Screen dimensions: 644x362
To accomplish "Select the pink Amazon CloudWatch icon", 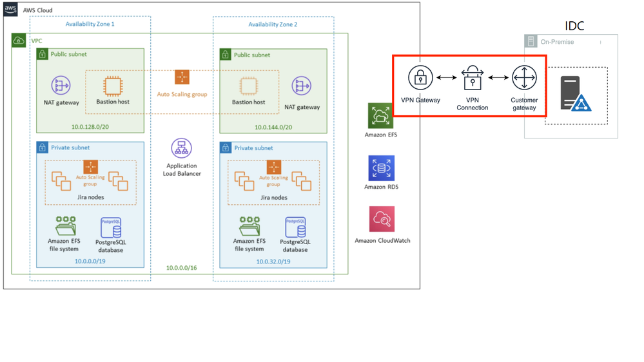I will (x=382, y=219).
